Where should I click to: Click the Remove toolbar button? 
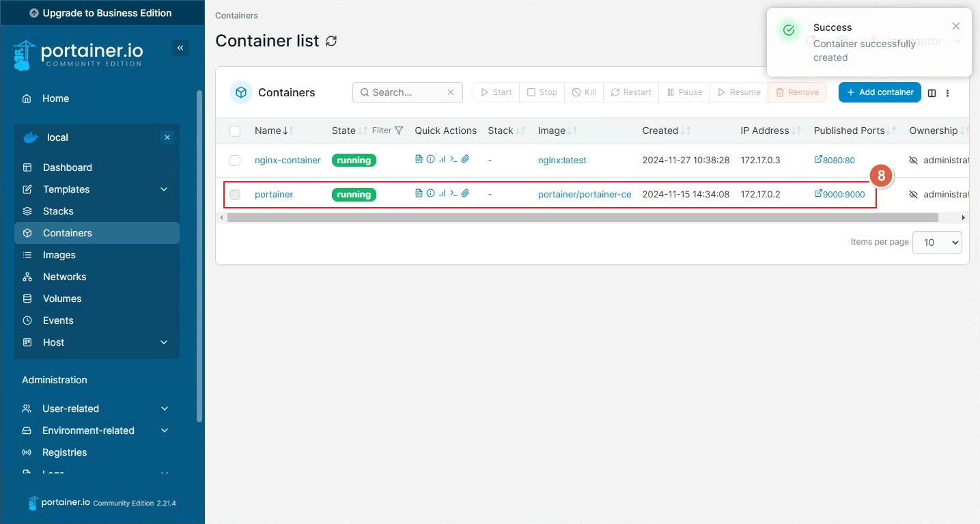click(x=797, y=92)
